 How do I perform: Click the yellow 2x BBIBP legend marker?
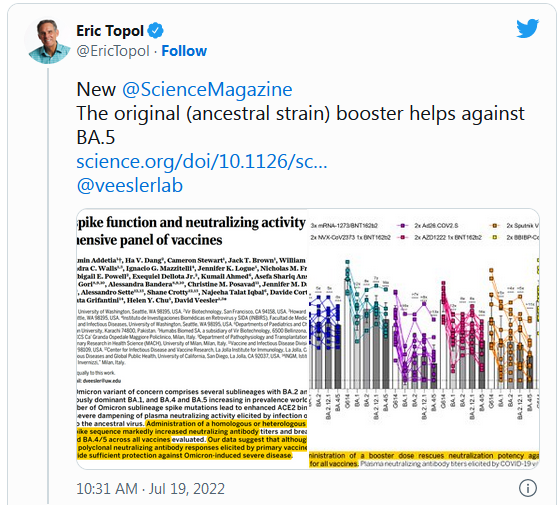pyautogui.click(x=495, y=237)
